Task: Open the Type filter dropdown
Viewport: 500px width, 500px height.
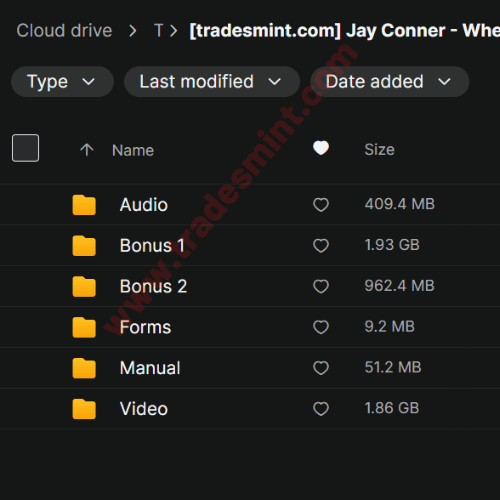Action: 62,82
